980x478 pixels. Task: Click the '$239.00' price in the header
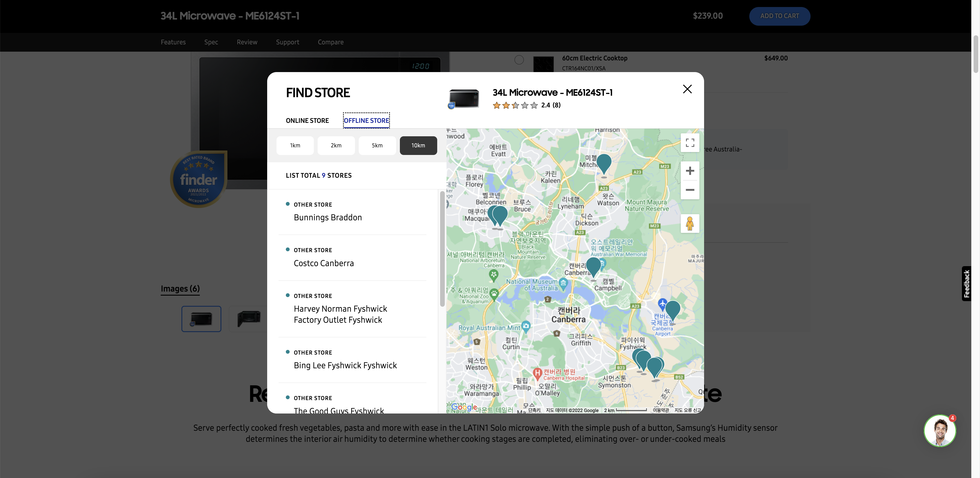pos(708,16)
